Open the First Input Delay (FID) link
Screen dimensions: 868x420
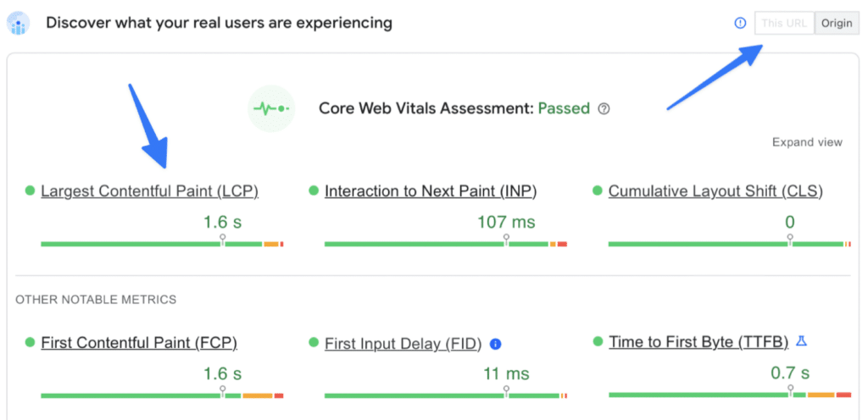pyautogui.click(x=403, y=344)
